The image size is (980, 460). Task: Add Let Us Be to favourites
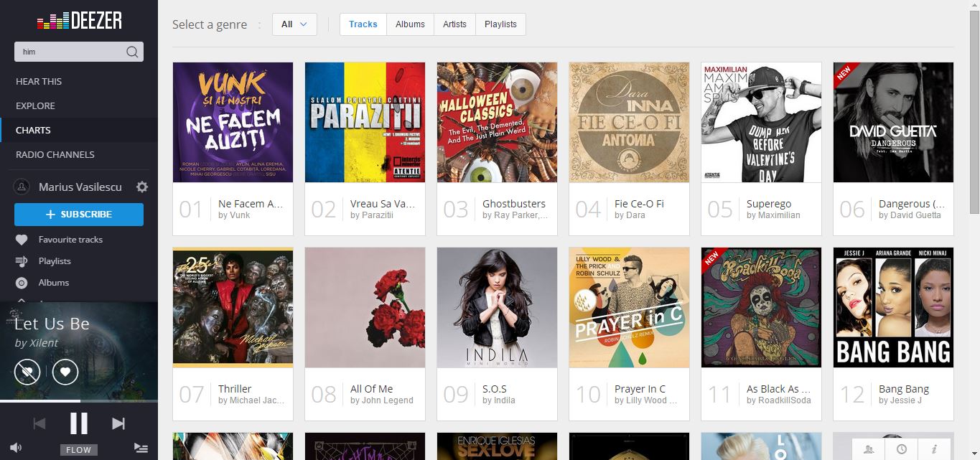click(x=65, y=372)
